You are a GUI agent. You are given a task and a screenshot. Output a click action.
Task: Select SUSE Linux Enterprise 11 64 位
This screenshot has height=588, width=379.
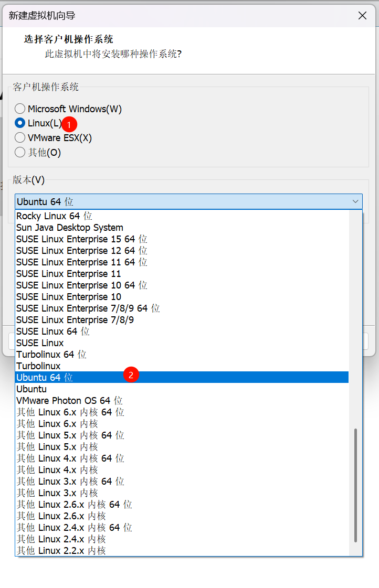pos(182,262)
